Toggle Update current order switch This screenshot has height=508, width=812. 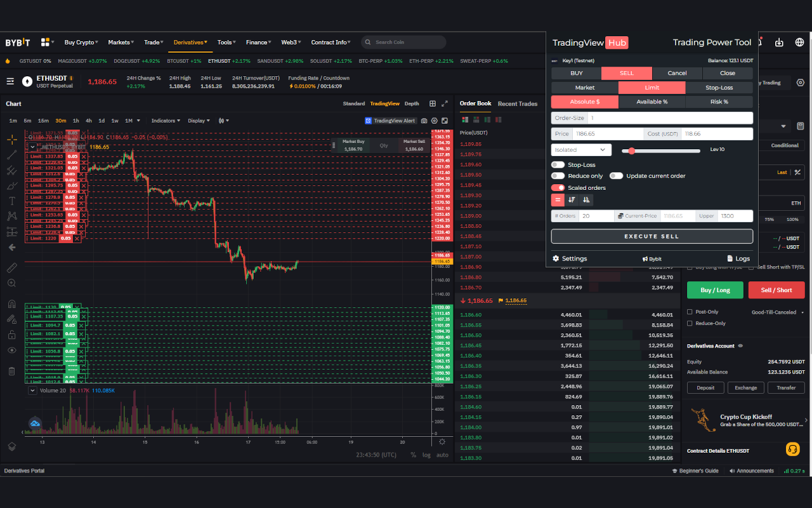point(616,176)
